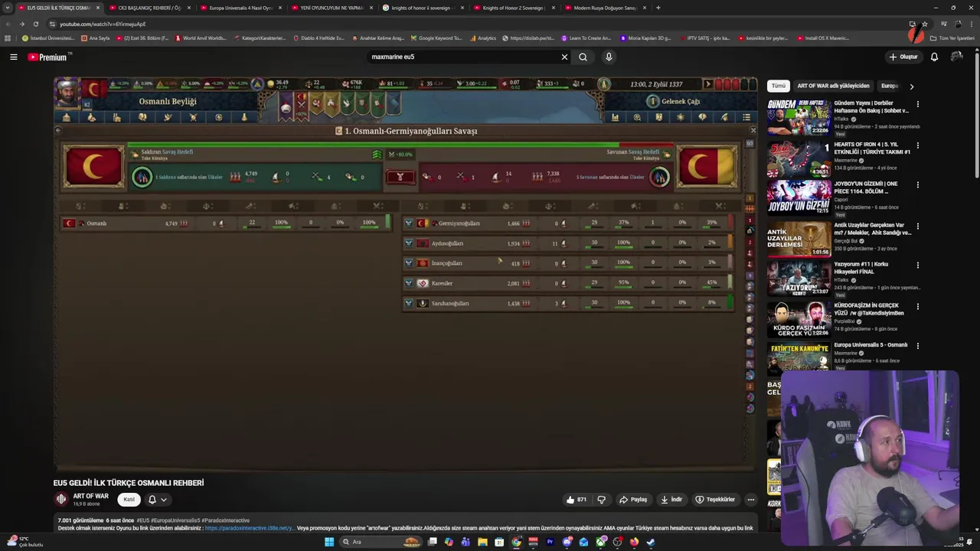Toggle the Germiyanoğulları row checkbox
This screenshot has width=980, height=551.
(x=409, y=223)
